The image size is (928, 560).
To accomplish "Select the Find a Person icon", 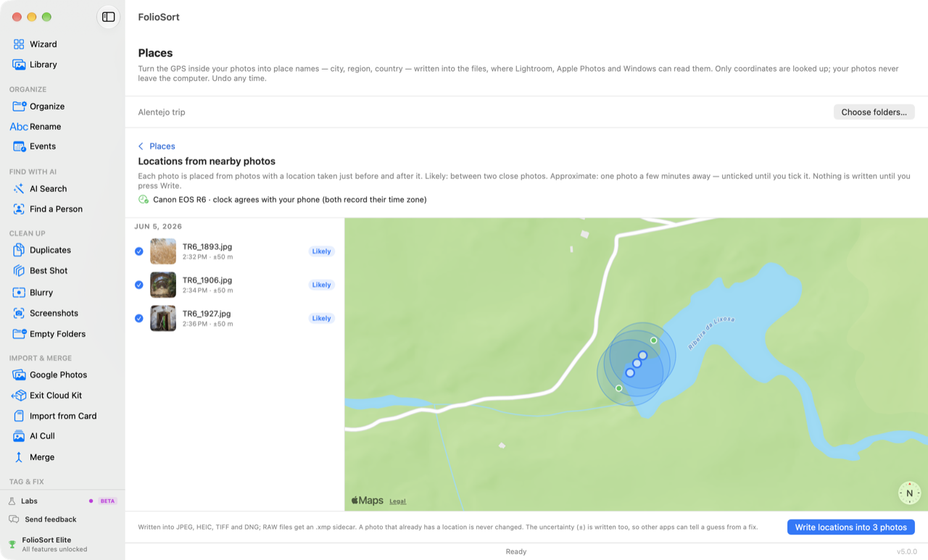I will pyautogui.click(x=19, y=209).
